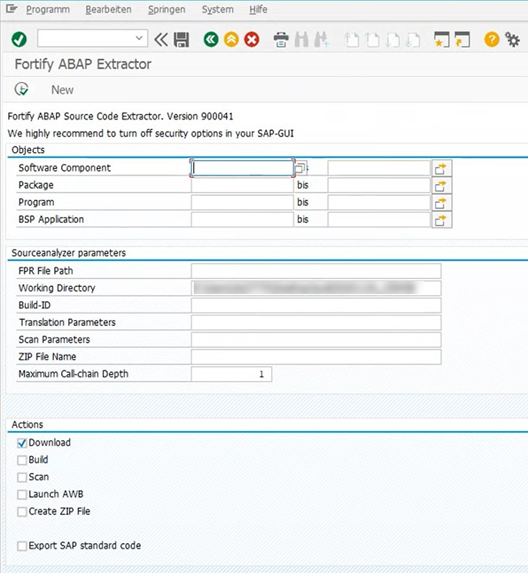Click the yellow Help question mark icon

(492, 39)
